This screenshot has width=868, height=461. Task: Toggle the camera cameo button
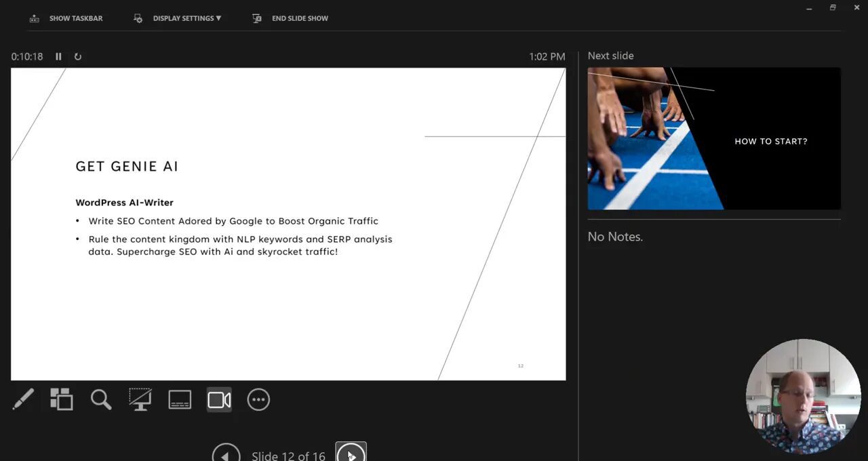pyautogui.click(x=219, y=400)
